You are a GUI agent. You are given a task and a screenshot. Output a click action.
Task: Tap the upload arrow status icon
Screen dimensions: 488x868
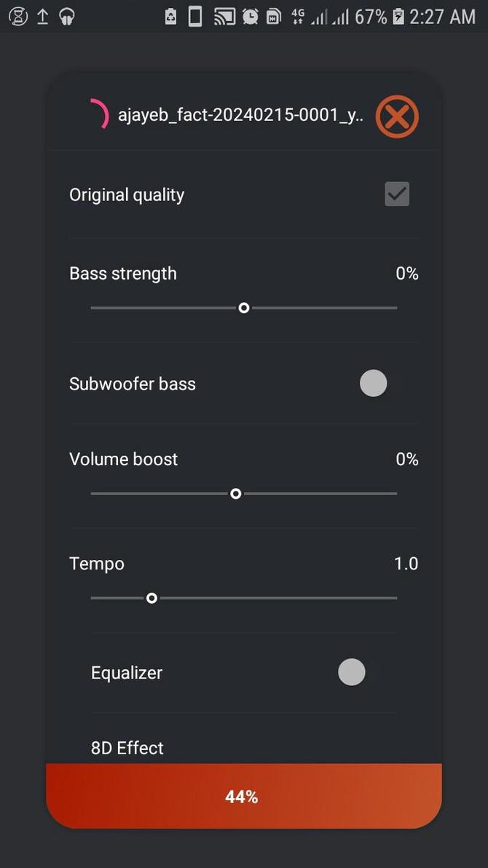point(43,16)
